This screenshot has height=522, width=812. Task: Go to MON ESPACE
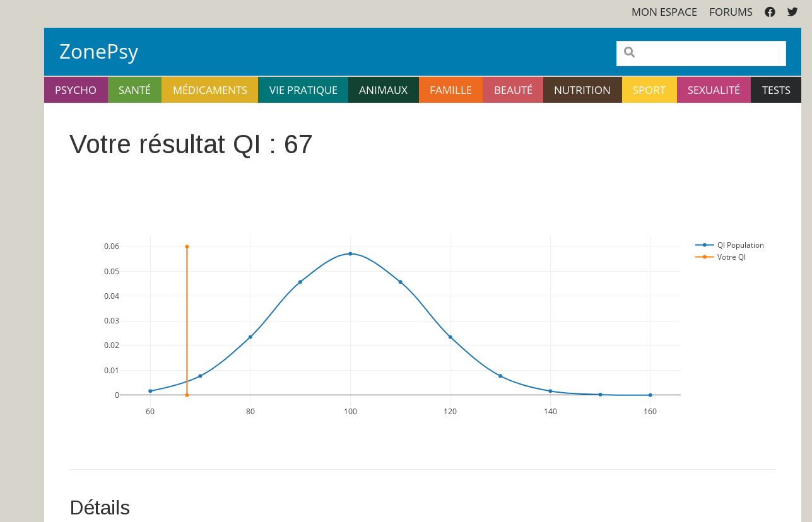click(x=664, y=12)
